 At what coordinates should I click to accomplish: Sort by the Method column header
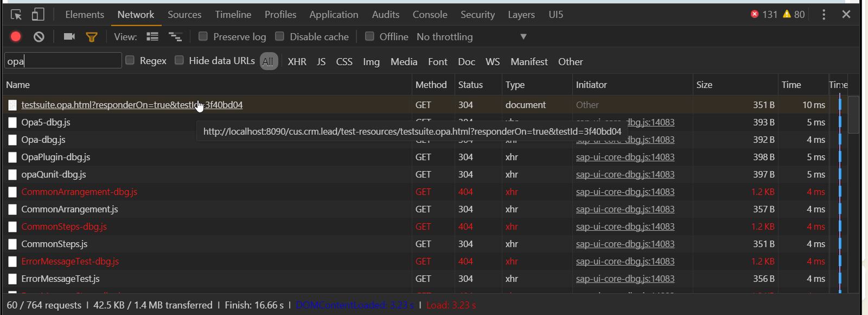(433, 85)
